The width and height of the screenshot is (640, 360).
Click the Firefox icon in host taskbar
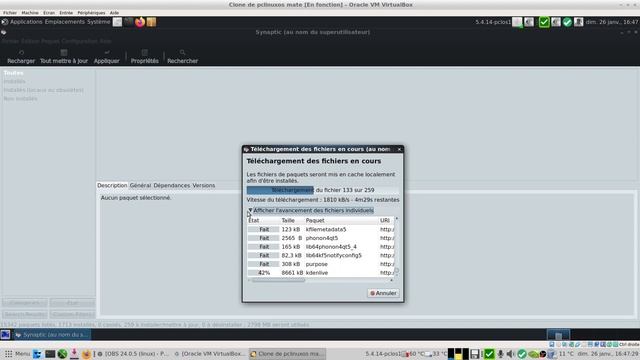click(x=86, y=354)
